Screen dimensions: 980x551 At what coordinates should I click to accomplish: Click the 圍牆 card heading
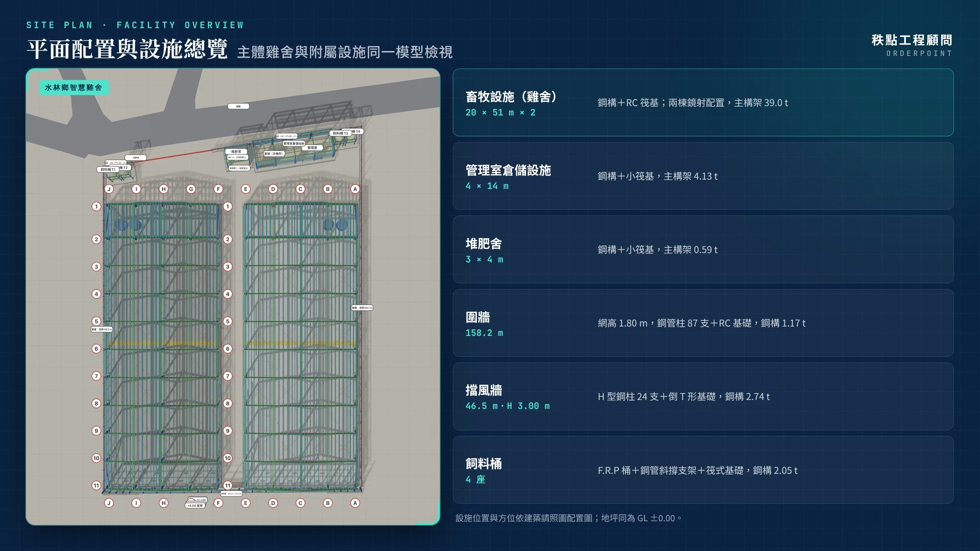[478, 317]
